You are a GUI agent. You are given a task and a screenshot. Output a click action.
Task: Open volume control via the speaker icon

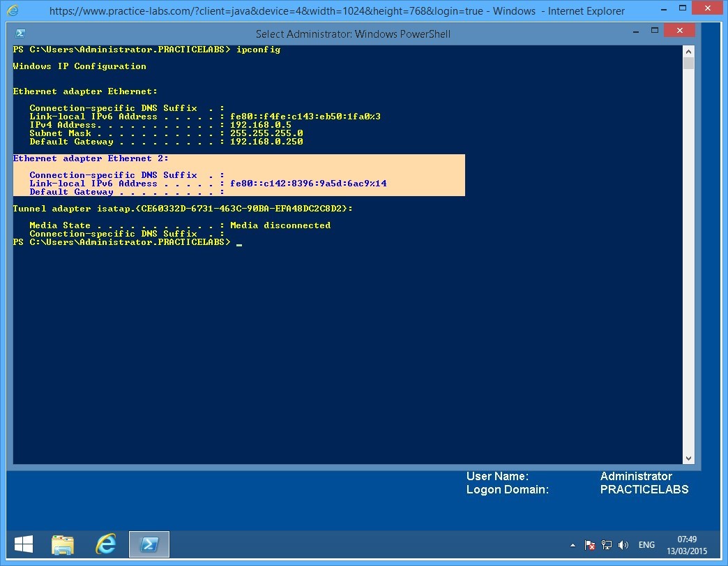pyautogui.click(x=622, y=544)
